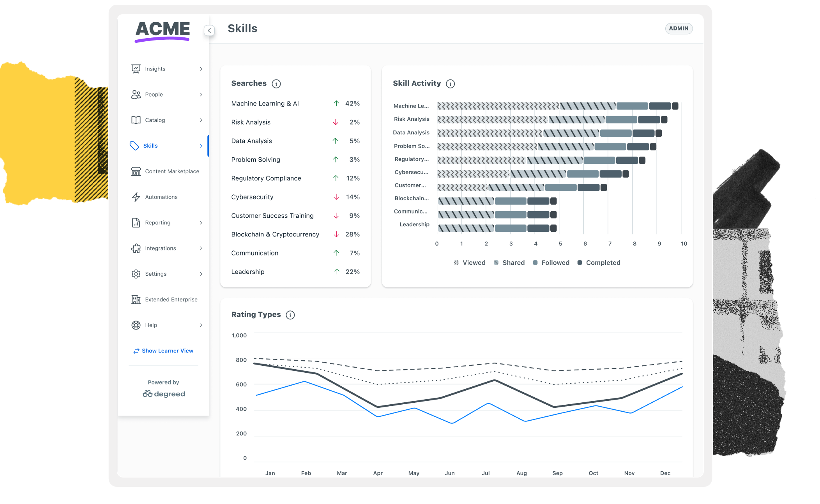Select the Automations lightning bolt icon
This screenshot has height=504, width=820.
[x=136, y=197]
